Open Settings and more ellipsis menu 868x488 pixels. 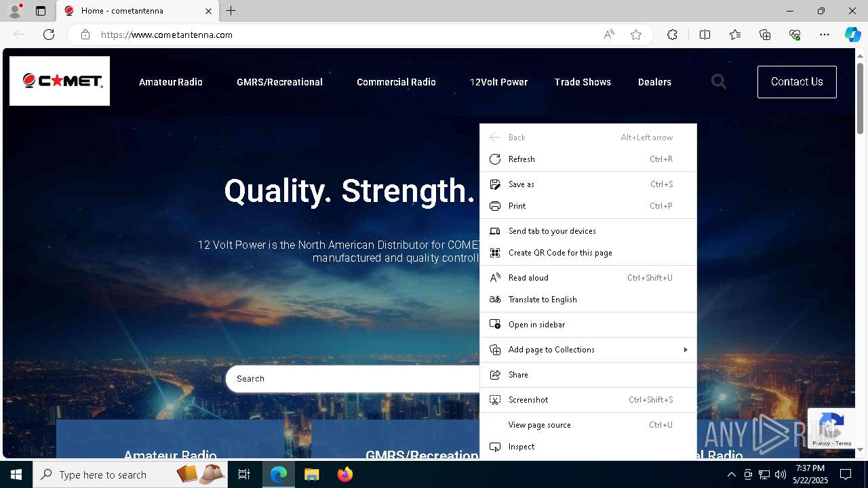[x=825, y=35]
